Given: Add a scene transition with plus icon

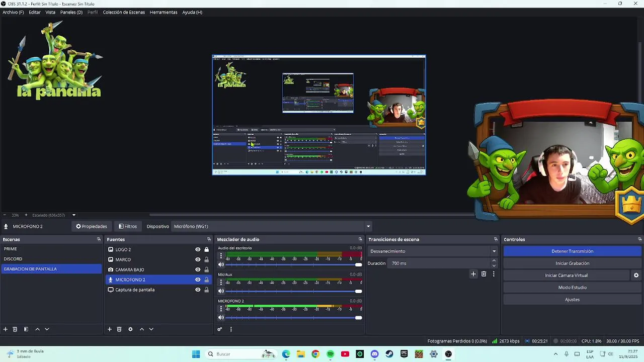Looking at the screenshot, I should click(x=473, y=274).
